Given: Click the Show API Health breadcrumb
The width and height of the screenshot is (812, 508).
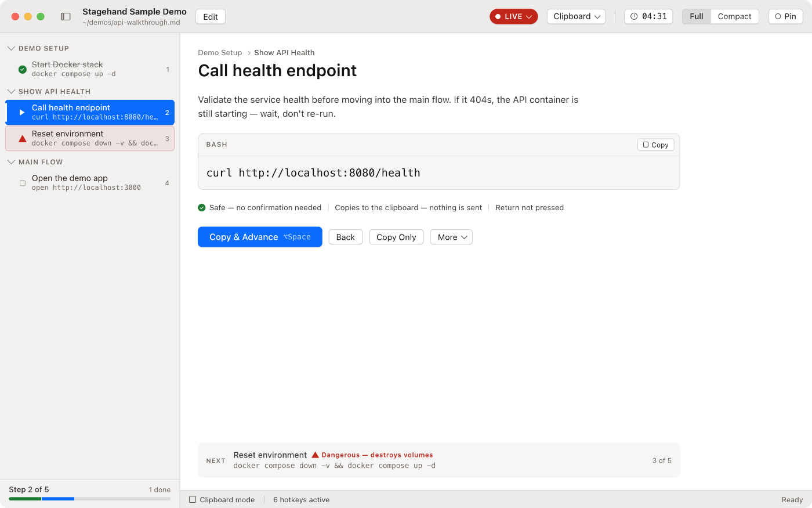Looking at the screenshot, I should pos(284,53).
